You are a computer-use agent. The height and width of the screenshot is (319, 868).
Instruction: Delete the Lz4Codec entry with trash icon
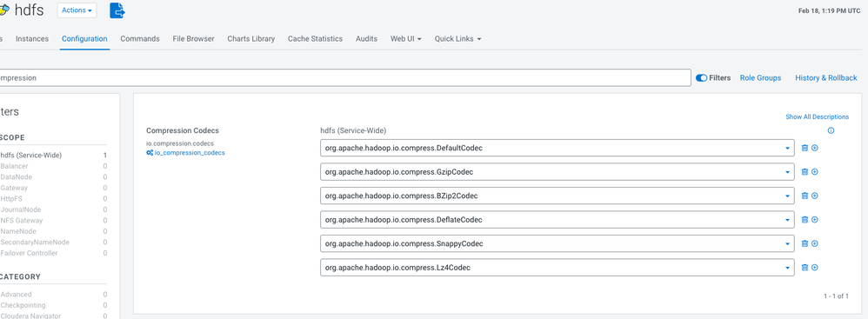[x=805, y=268]
